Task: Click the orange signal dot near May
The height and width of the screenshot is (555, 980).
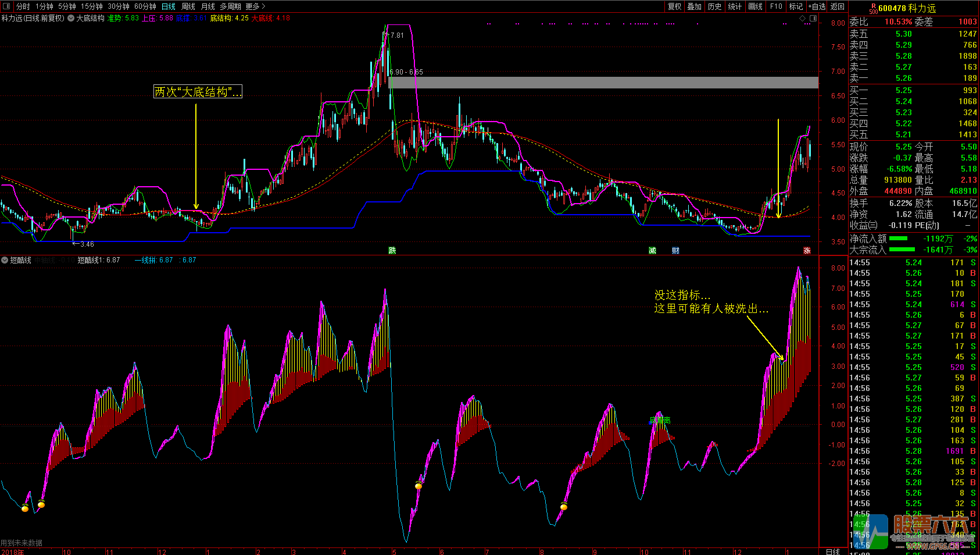Action: [x=419, y=486]
